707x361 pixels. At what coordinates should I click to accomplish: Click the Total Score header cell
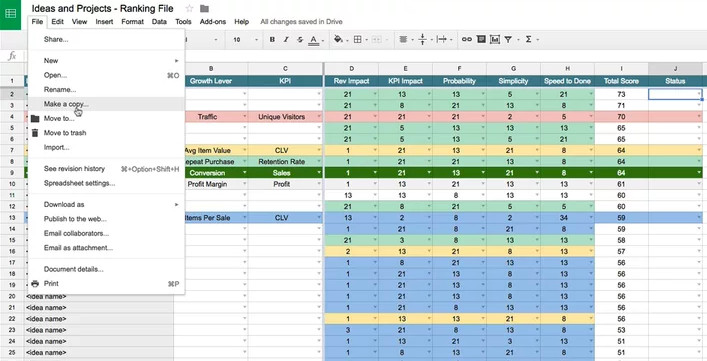621,81
